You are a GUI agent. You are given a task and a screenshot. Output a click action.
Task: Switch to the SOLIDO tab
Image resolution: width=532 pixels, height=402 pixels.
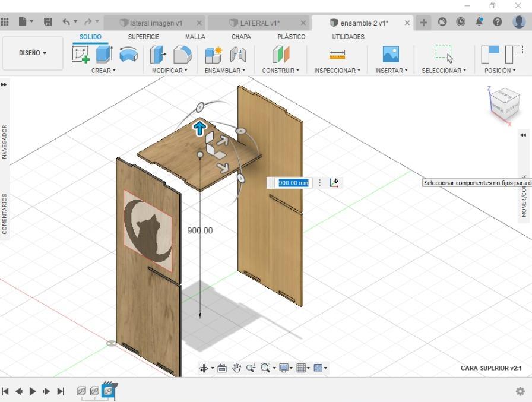point(91,37)
